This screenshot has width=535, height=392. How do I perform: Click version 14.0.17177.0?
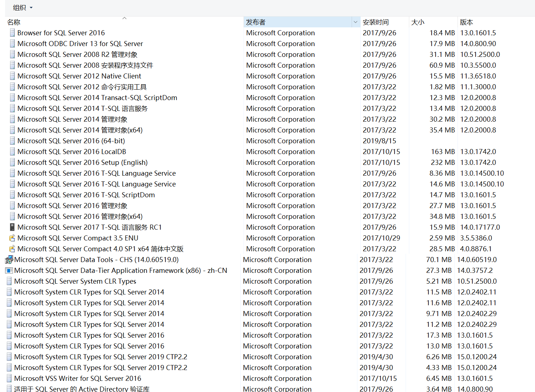pos(480,227)
